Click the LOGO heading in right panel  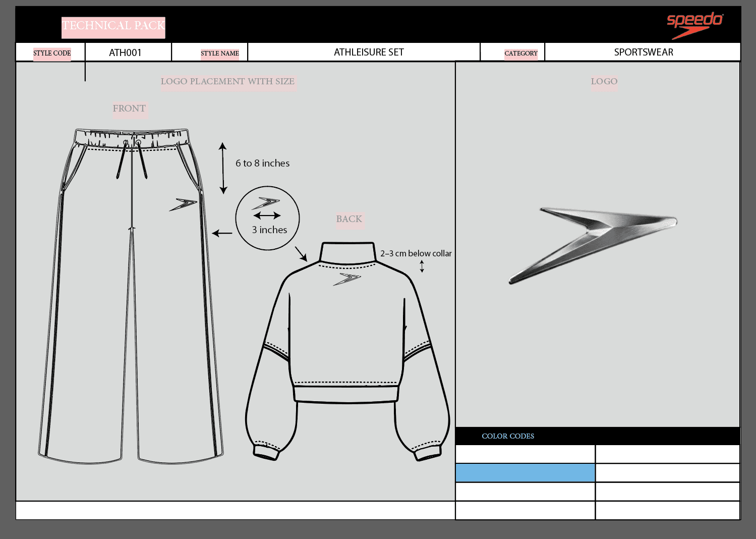[604, 81]
